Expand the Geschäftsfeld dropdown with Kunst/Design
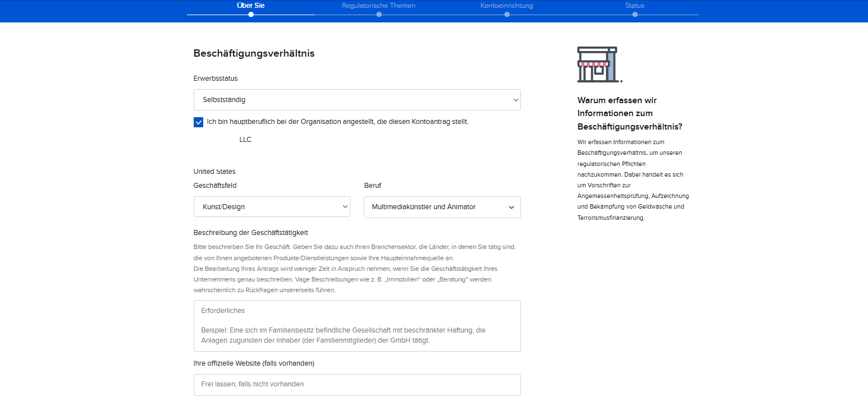868x415 pixels. point(272,207)
